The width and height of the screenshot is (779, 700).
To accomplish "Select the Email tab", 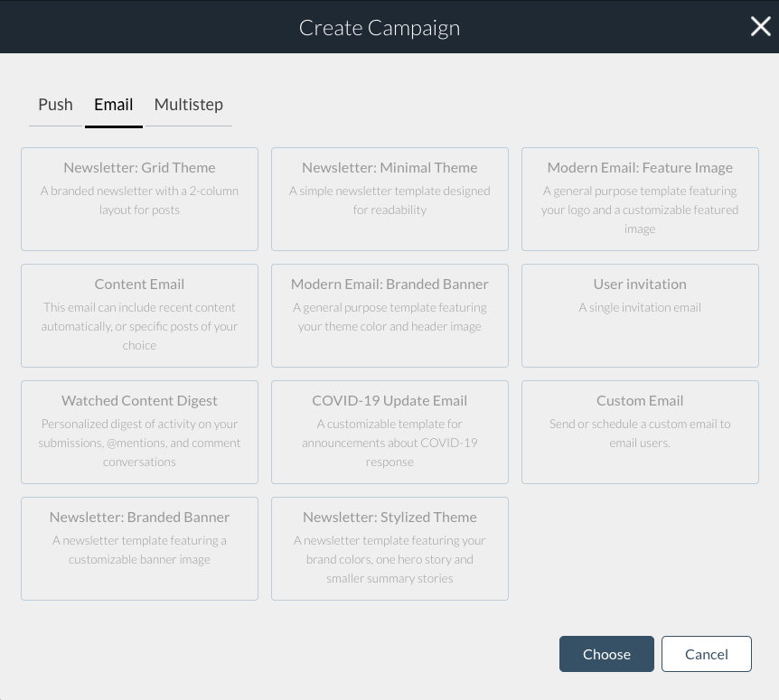I will pyautogui.click(x=114, y=105).
